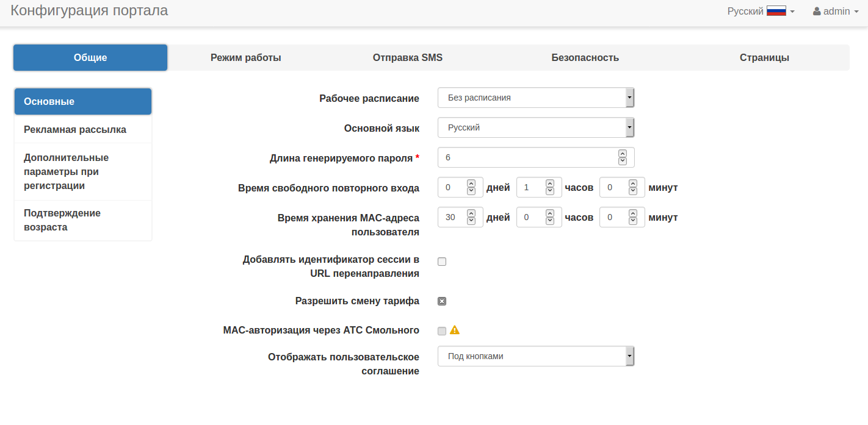Enable session ID in redirect URL checkbox
The image size is (868, 425).
tap(442, 262)
